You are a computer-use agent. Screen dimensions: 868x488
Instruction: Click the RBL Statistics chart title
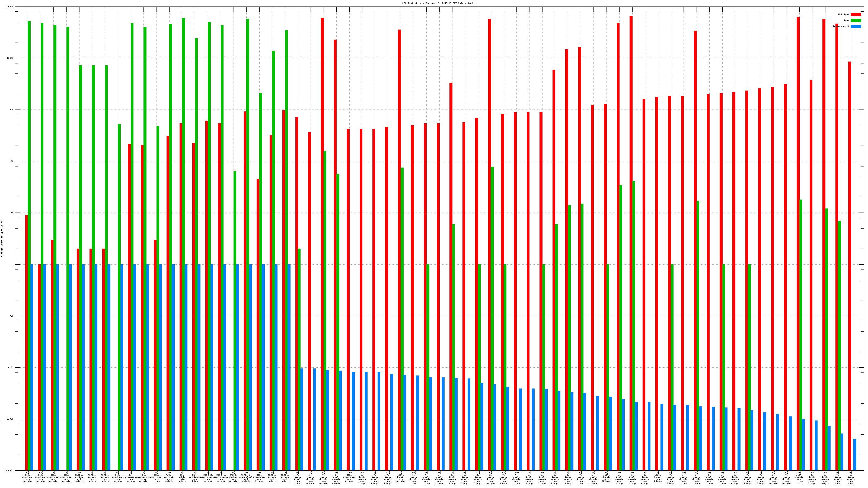pyautogui.click(x=439, y=3)
